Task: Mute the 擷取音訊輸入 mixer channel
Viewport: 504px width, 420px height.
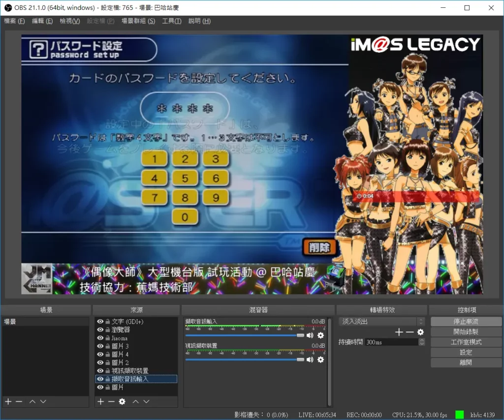Action: pyautogui.click(x=310, y=335)
